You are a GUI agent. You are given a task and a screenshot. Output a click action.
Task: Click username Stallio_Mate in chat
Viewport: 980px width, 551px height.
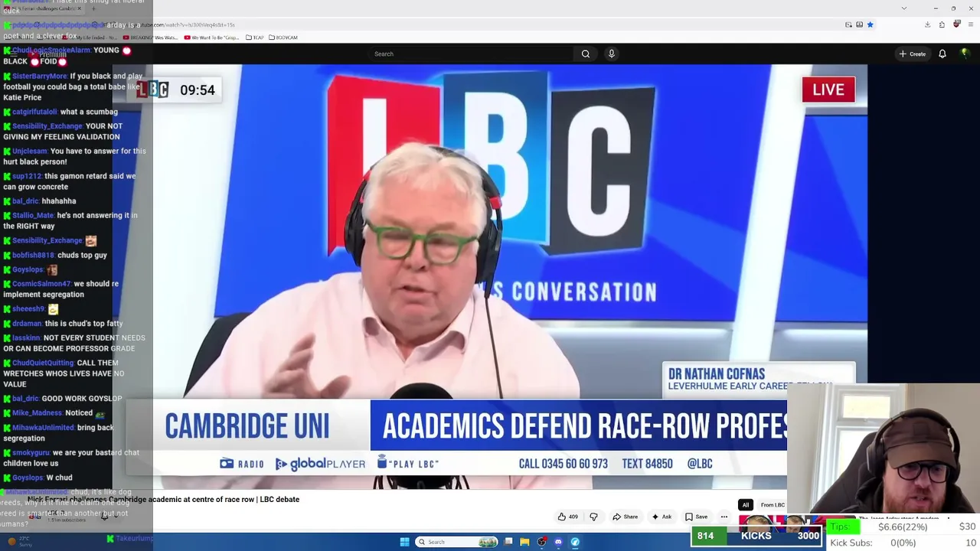click(x=33, y=216)
